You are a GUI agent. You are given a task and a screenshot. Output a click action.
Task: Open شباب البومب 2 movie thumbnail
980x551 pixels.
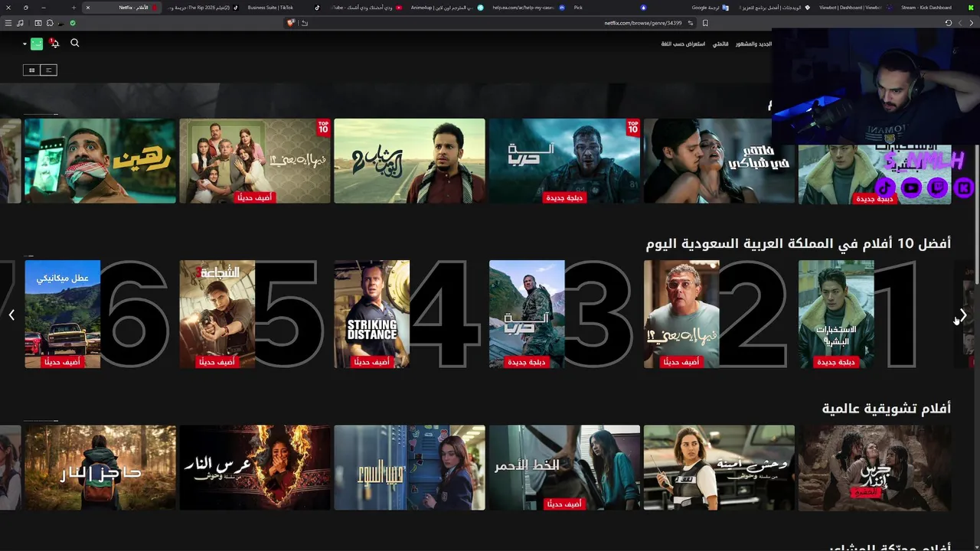pyautogui.click(x=410, y=161)
